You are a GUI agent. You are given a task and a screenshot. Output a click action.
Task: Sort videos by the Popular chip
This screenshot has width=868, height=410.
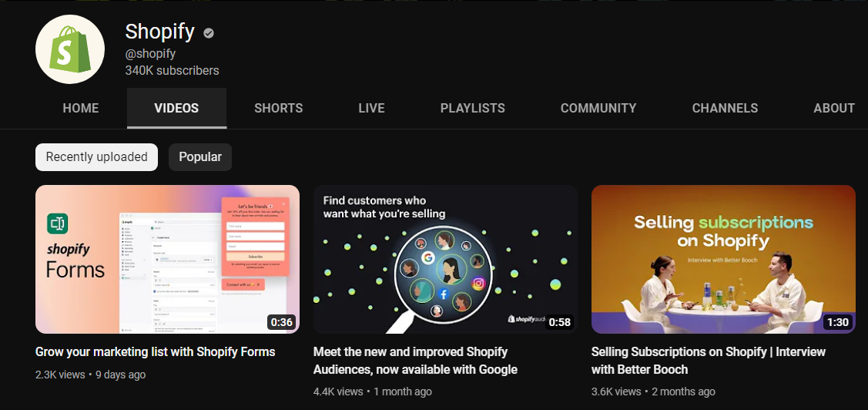[200, 157]
